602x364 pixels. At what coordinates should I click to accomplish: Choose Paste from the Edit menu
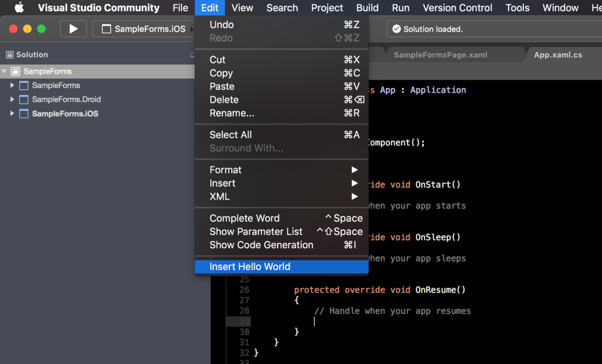pos(282,86)
